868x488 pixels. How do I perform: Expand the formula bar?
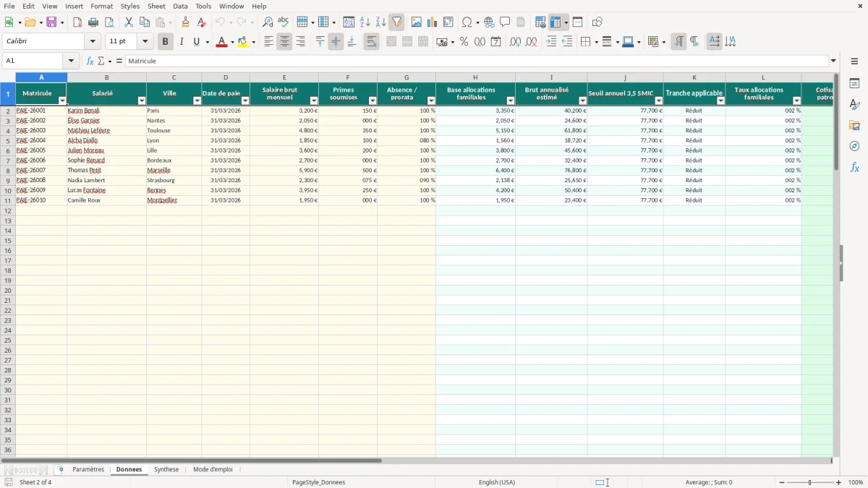click(833, 61)
